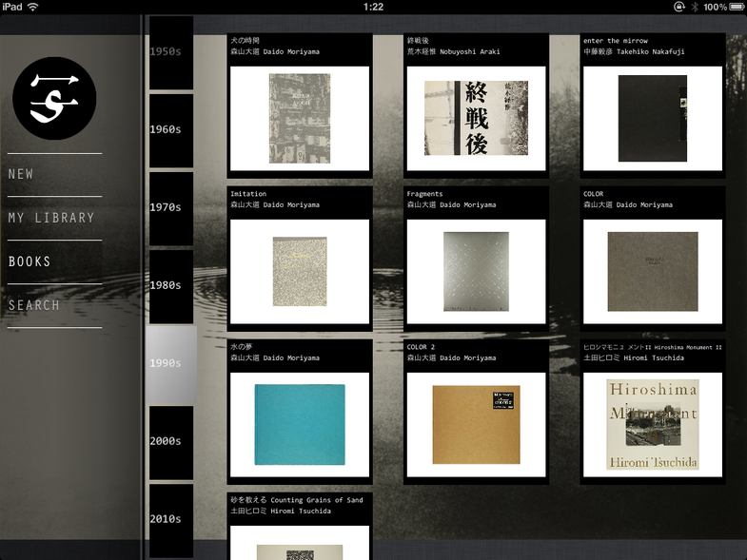This screenshot has height=560, width=747.
Task: Click the COLOR 2 title text
Action: click(x=421, y=347)
